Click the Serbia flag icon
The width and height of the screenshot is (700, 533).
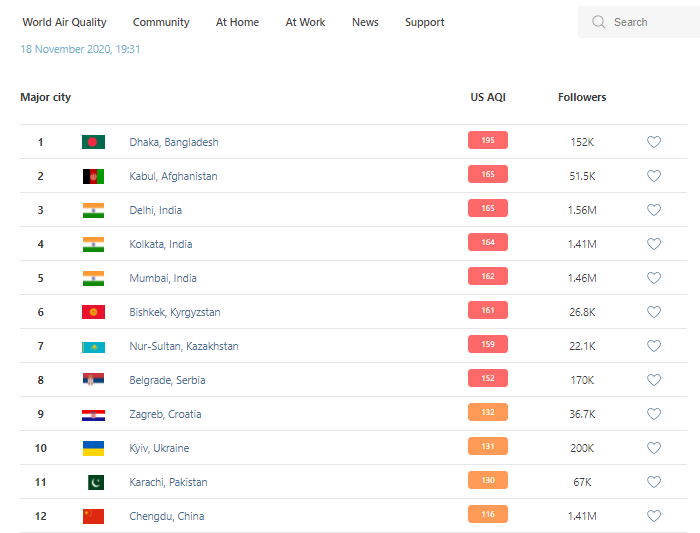point(93,380)
